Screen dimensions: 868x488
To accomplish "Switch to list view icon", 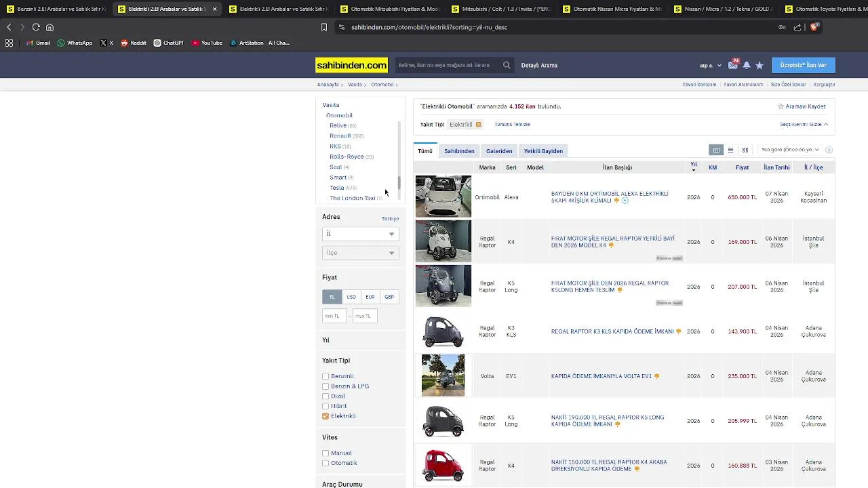I will tap(730, 150).
